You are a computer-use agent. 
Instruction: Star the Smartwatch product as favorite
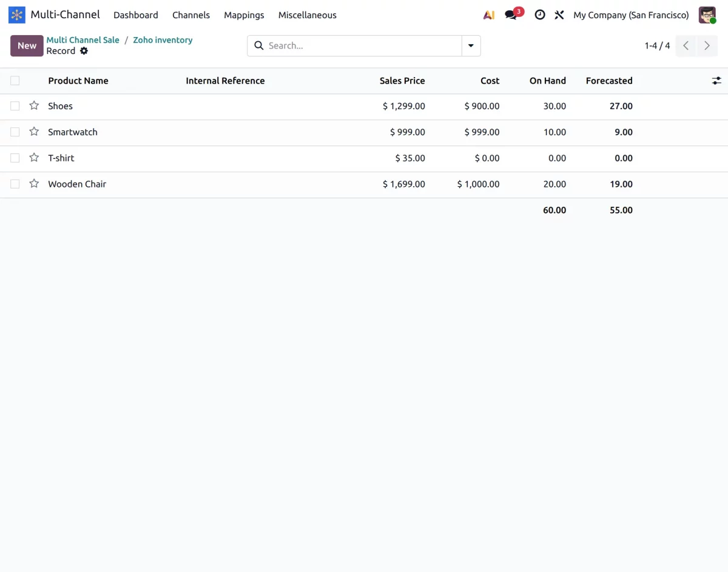pyautogui.click(x=34, y=132)
